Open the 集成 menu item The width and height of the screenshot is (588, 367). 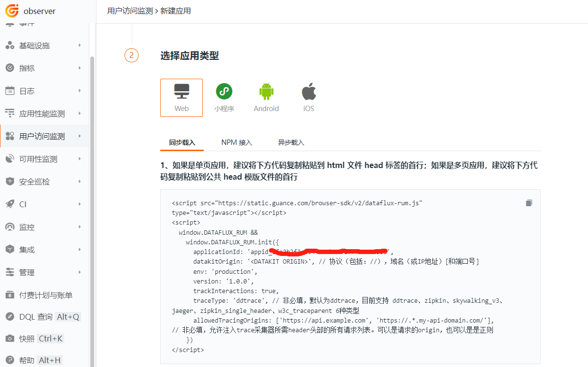[x=44, y=250]
